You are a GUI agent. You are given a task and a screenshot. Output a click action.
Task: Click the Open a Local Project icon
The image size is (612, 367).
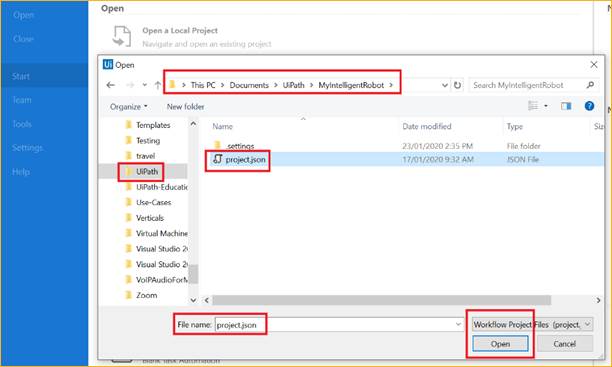click(122, 36)
